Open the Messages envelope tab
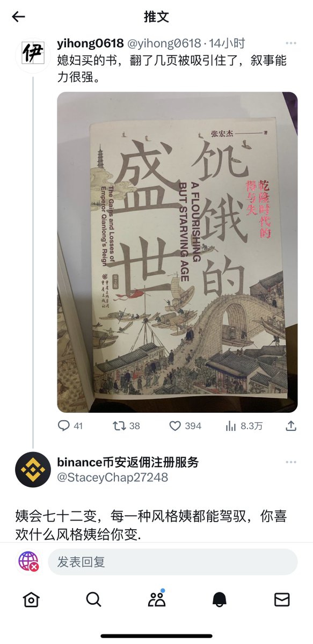313x644 pixels. (282, 599)
